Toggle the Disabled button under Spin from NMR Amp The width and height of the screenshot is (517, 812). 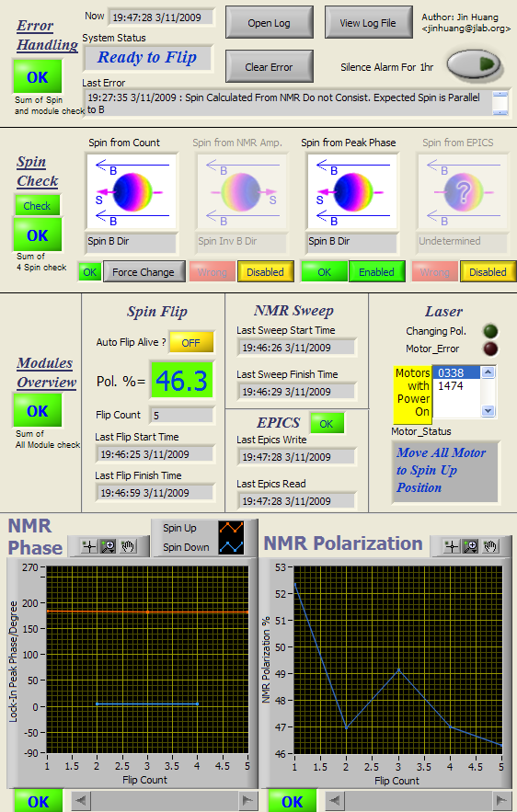click(x=265, y=272)
